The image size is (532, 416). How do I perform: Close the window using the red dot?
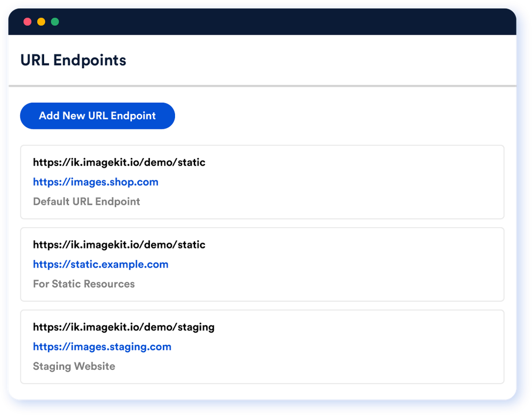(28, 22)
